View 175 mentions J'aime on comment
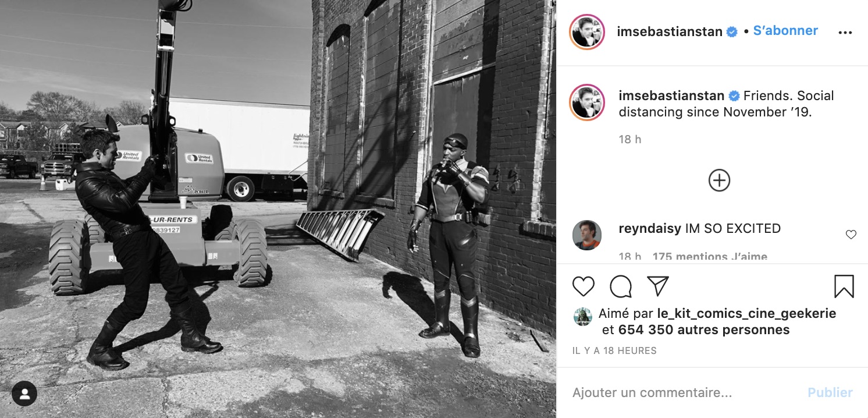 click(710, 256)
